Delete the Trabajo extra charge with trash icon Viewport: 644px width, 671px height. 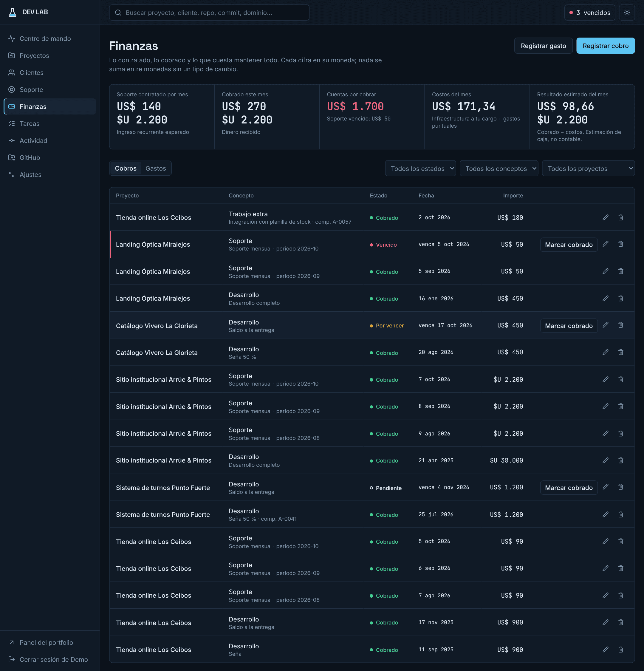(620, 217)
